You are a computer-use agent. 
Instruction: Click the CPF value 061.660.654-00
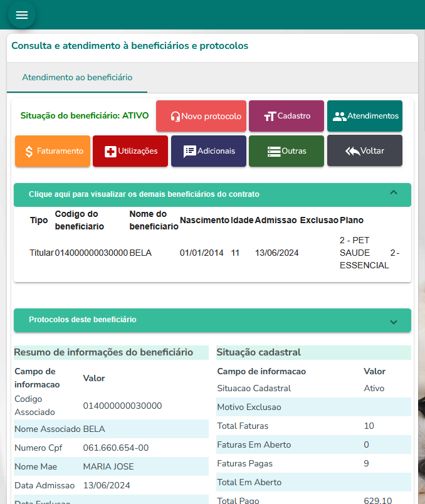[116, 448]
